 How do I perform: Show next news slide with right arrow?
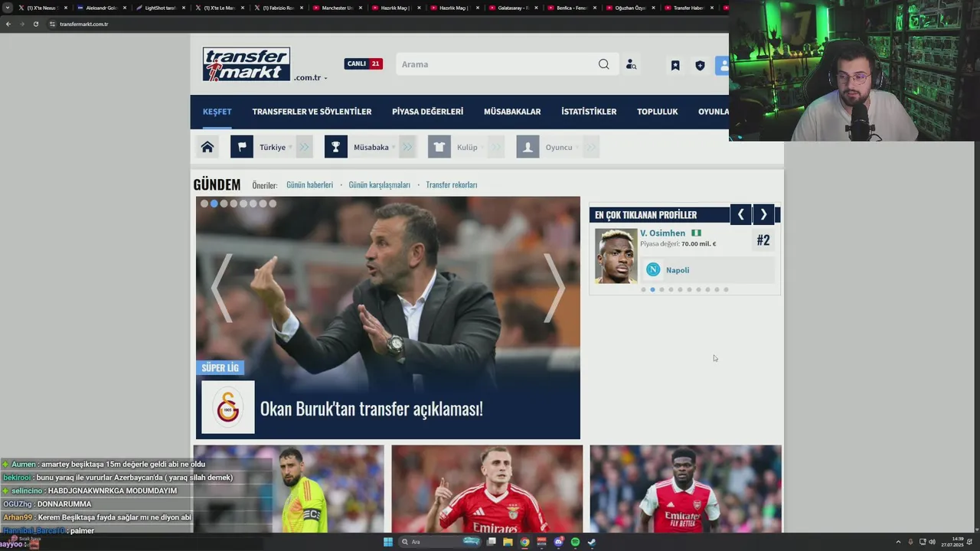click(x=554, y=288)
